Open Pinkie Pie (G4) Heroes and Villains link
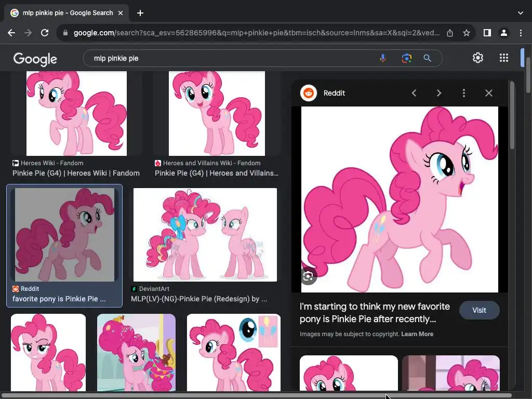Image resolution: width=532 pixels, height=399 pixels. (217, 173)
